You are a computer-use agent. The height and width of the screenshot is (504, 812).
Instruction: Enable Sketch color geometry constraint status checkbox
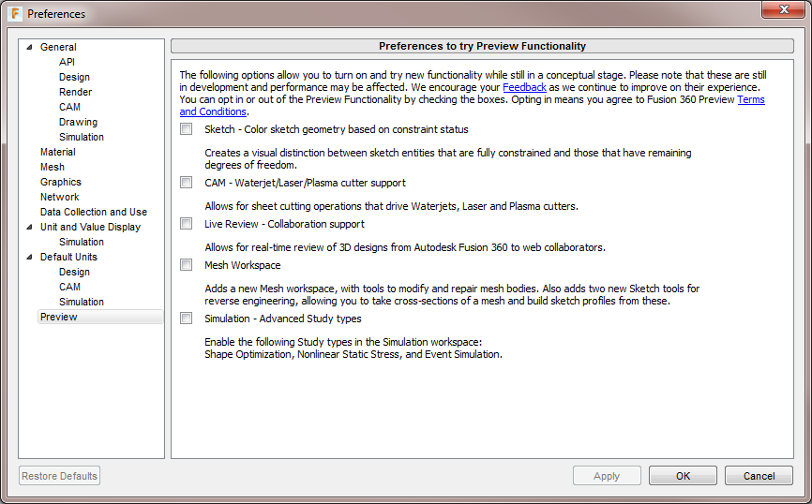[x=186, y=129]
